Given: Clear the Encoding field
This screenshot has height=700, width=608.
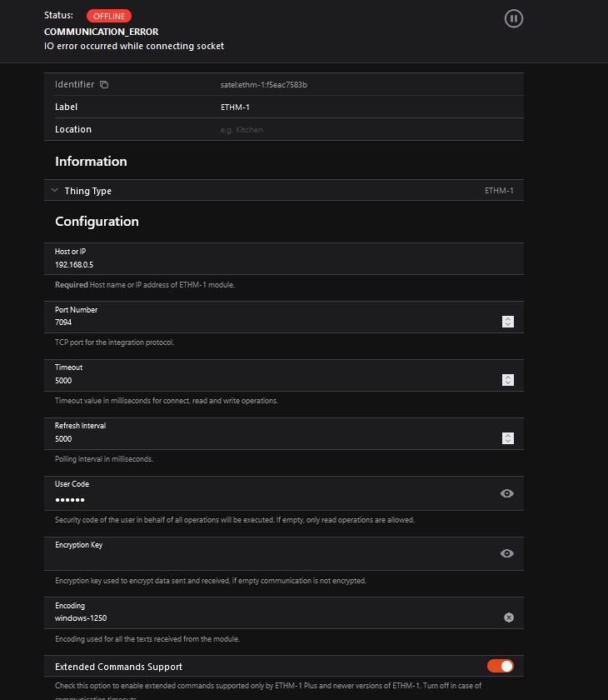Looking at the screenshot, I should [x=508, y=617].
